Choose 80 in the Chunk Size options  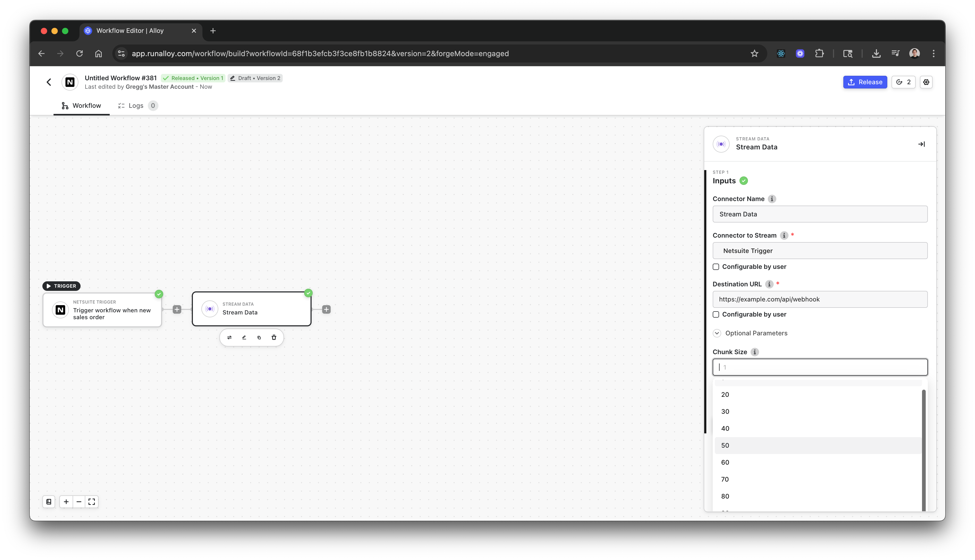[725, 496]
